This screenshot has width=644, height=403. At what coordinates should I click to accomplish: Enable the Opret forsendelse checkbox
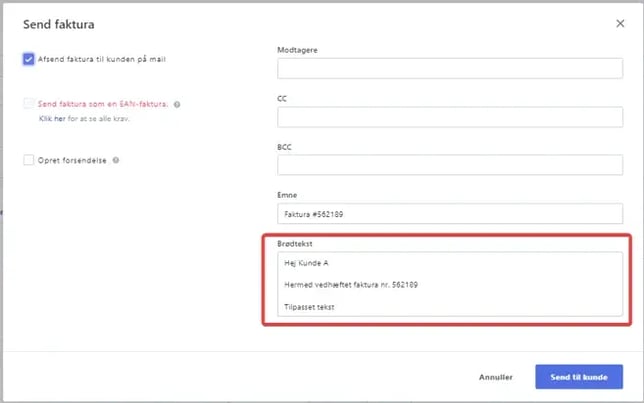tap(28, 160)
